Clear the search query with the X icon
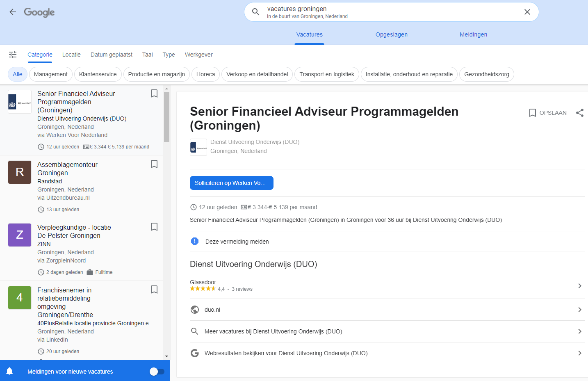Viewport: 588px width, 381px height. point(527,12)
